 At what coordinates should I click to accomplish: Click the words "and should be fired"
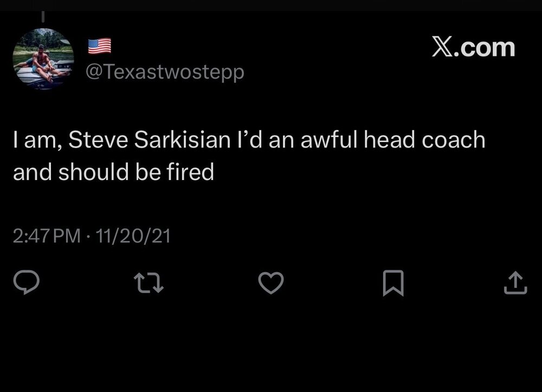point(113,172)
